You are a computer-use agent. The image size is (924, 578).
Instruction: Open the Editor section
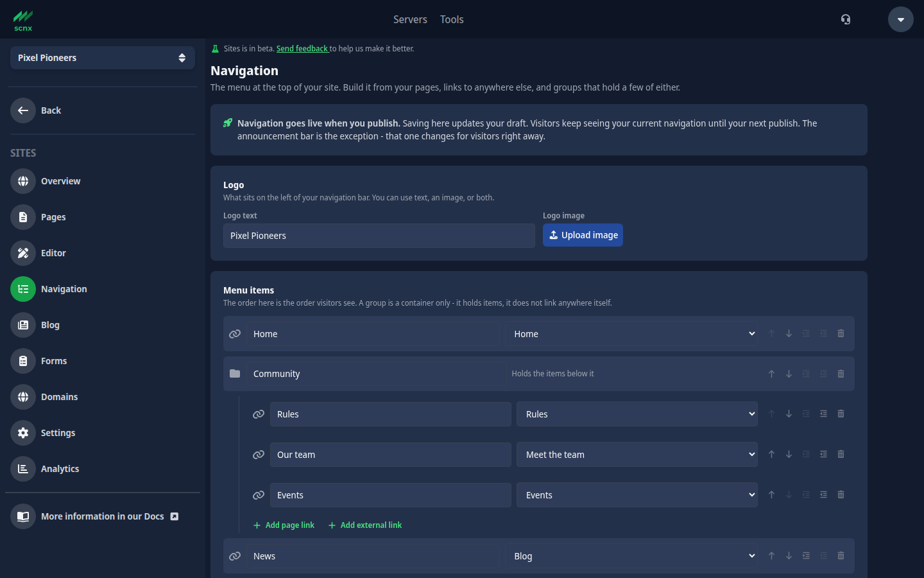pos(103,253)
